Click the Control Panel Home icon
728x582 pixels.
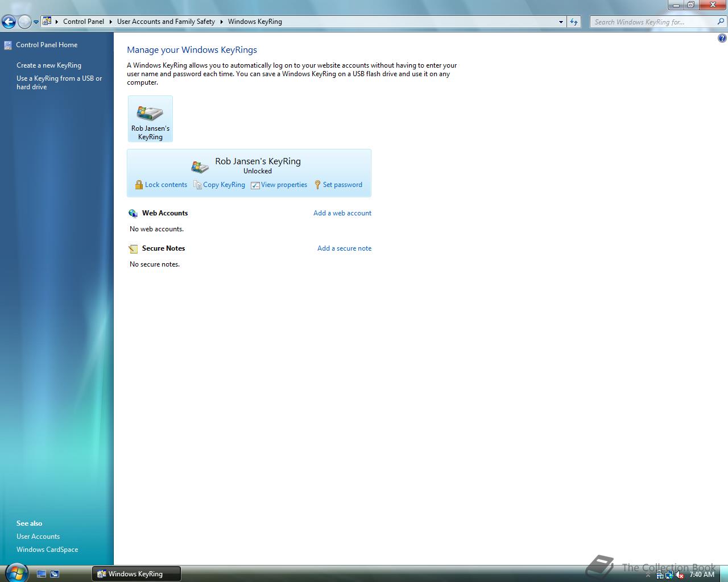[7, 45]
